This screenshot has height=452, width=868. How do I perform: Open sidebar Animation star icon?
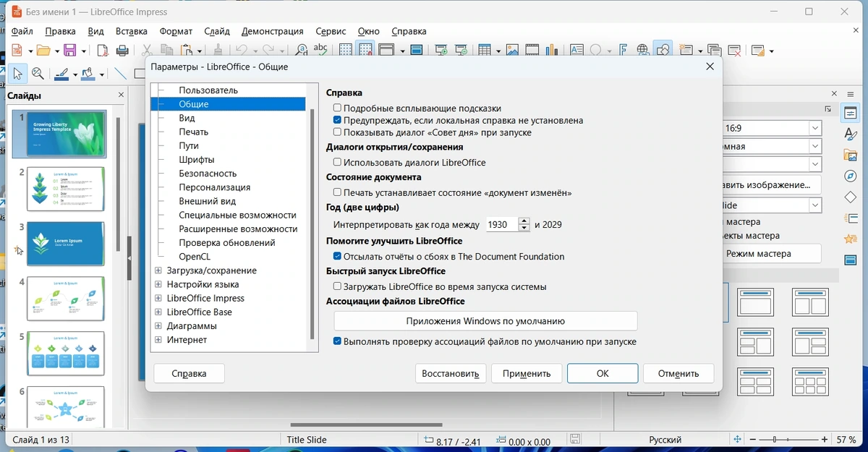[851, 239]
